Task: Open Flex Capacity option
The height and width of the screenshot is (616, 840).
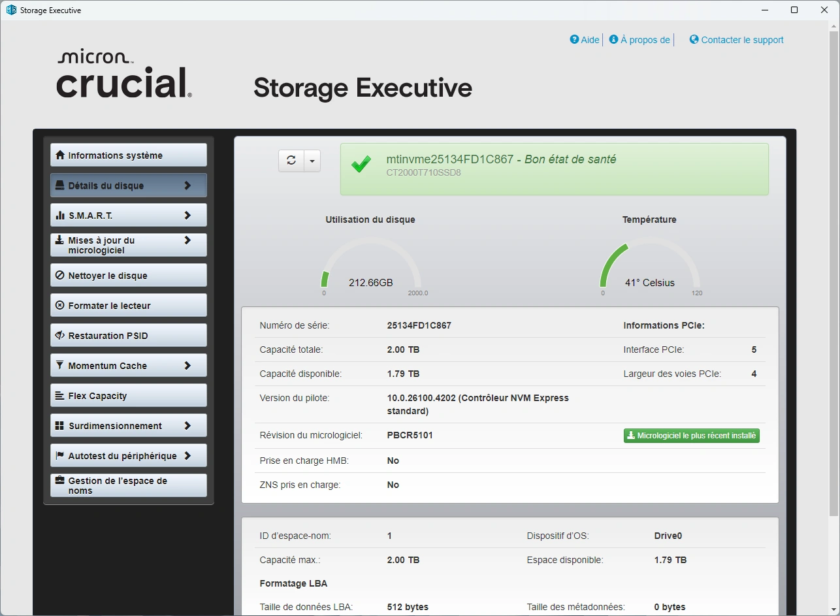Action: point(129,396)
